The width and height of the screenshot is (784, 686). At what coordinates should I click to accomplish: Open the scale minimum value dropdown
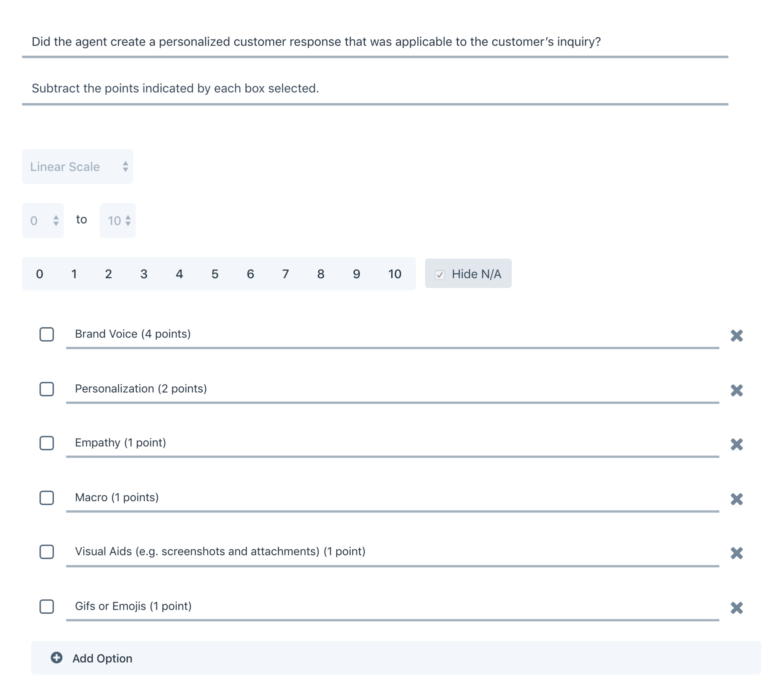[x=43, y=220]
